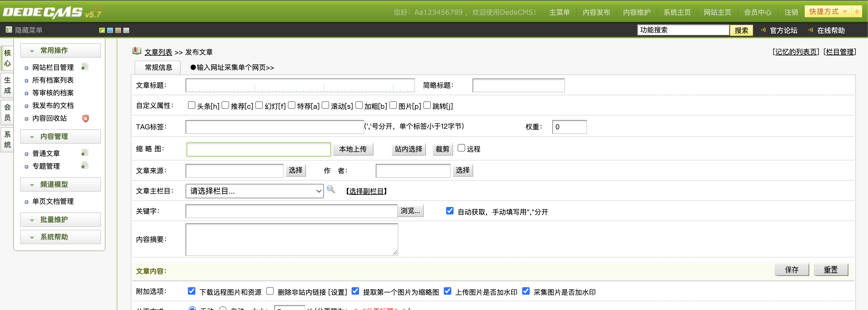Uncheck 自动获取 keyword option
This screenshot has width=868, height=310.
click(450, 211)
